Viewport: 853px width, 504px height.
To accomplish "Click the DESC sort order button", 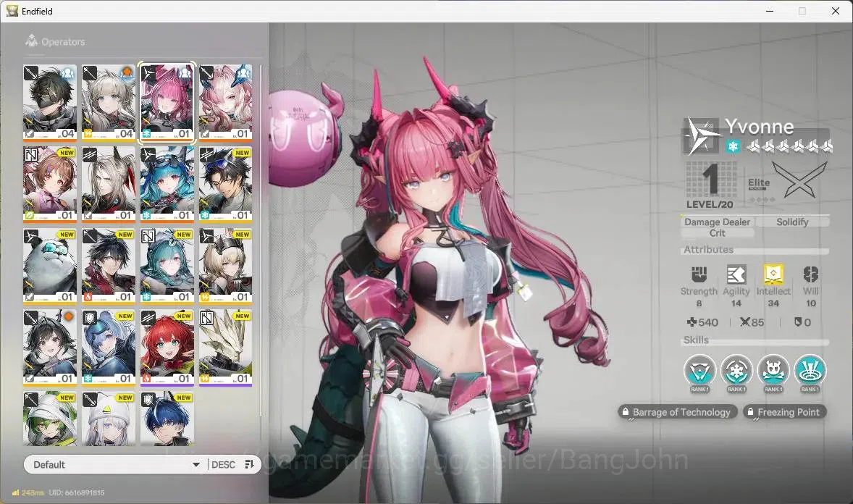I will pos(223,464).
